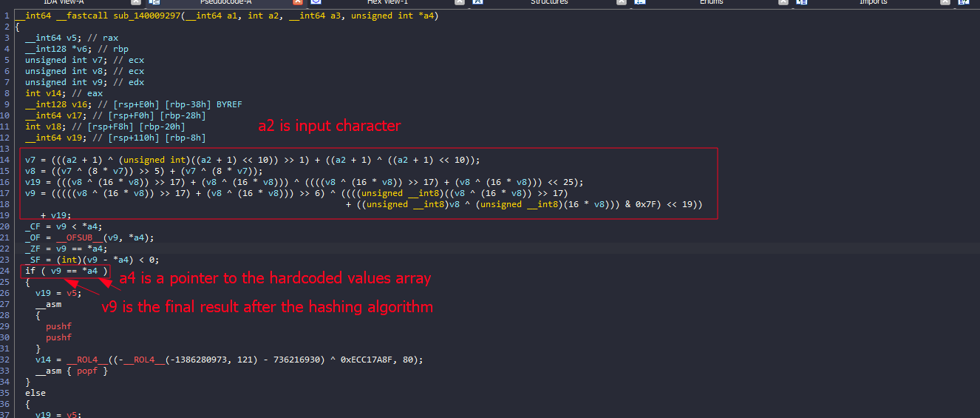Close the Enums tab
This screenshot has width=980, height=418.
coord(783,3)
